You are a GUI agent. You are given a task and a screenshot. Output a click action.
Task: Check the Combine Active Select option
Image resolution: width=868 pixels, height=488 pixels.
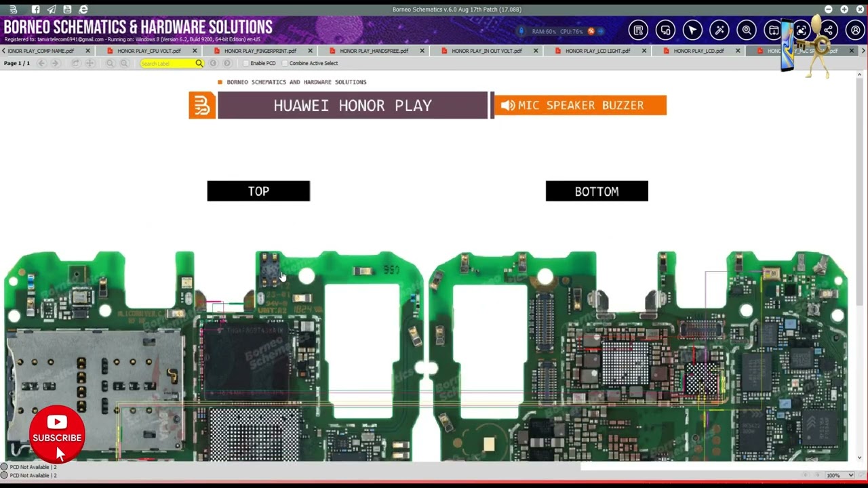tap(285, 63)
